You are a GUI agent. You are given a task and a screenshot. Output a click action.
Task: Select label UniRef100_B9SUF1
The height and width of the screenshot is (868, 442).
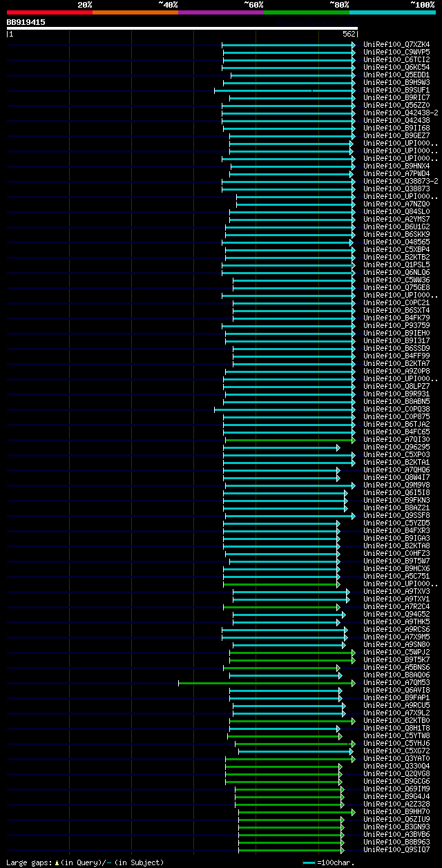point(396,90)
